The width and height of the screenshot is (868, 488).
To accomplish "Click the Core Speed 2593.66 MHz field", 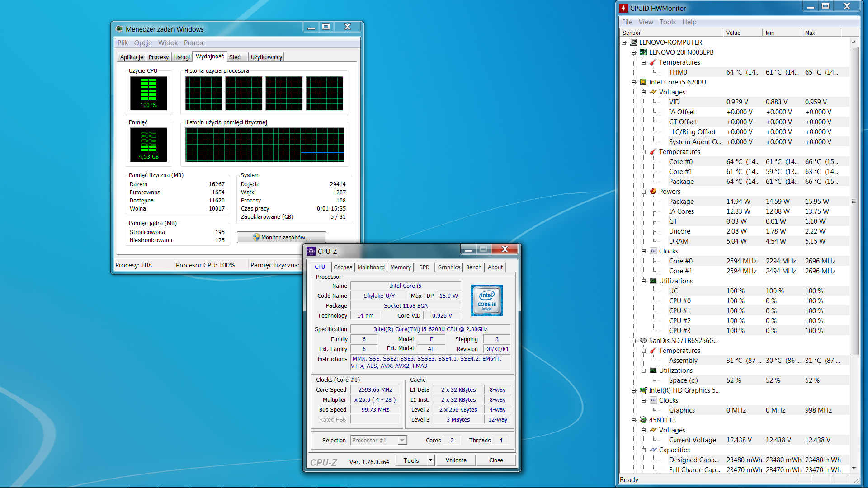I will [375, 389].
